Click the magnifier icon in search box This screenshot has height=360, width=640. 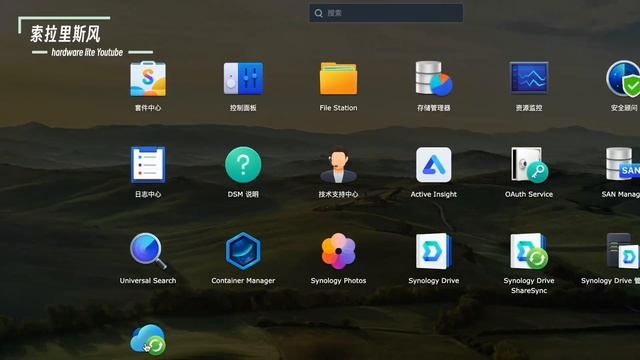[x=318, y=13]
